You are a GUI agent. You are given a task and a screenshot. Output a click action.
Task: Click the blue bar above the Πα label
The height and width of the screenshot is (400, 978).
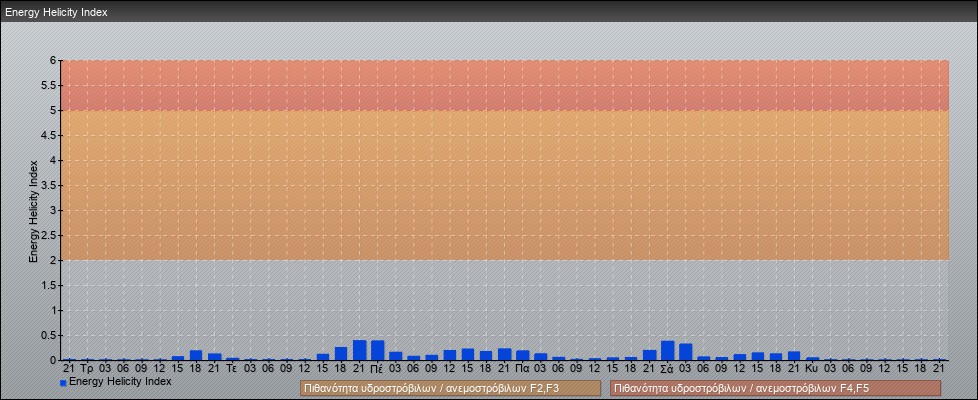(523, 355)
